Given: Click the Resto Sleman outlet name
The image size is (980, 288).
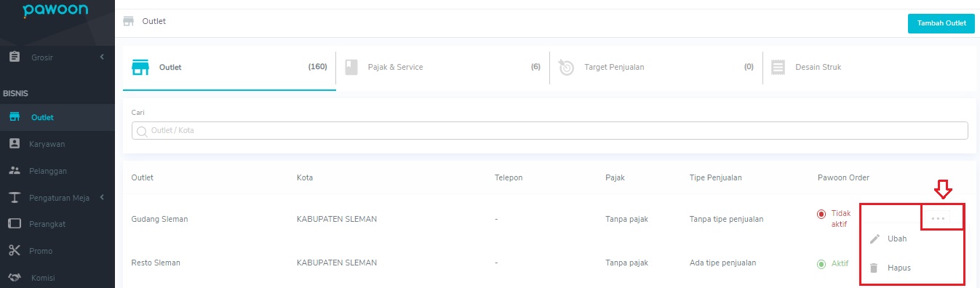Looking at the screenshot, I should [x=156, y=263].
